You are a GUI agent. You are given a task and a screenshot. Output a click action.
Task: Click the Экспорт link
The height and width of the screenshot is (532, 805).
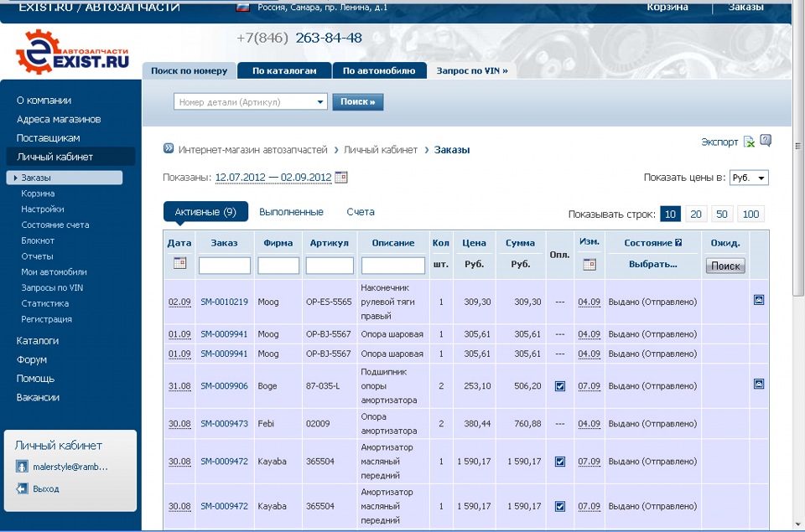[x=719, y=142]
